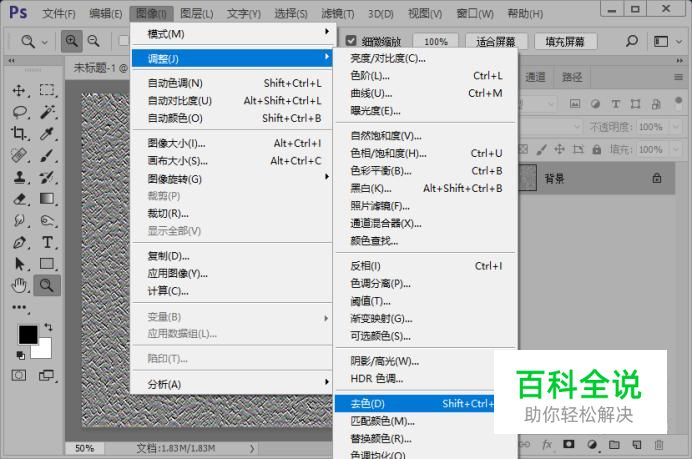The width and height of the screenshot is (692, 459).
Task: Select the Pen tool
Action: point(19,242)
